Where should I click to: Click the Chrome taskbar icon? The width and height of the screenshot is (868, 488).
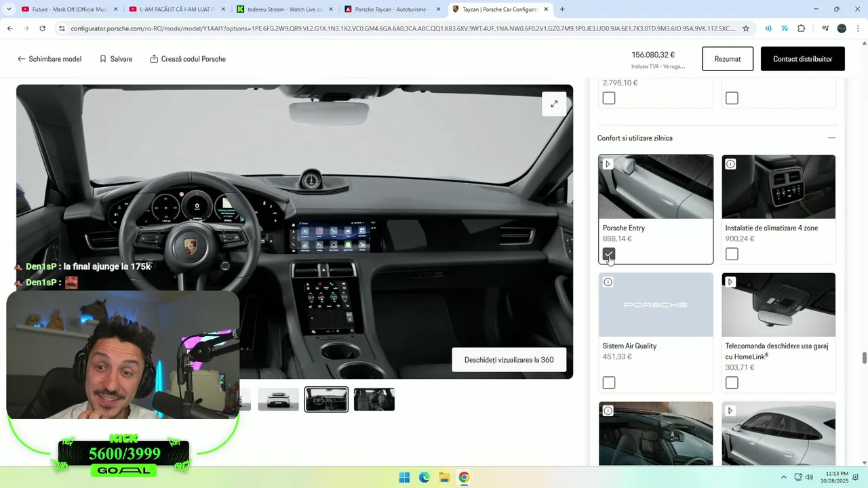464,477
